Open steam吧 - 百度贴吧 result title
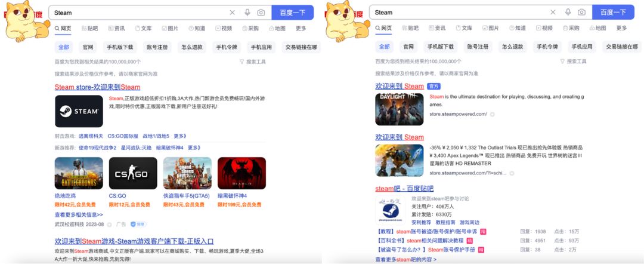Image resolution: width=644 pixels, height=264 pixels. click(404, 189)
